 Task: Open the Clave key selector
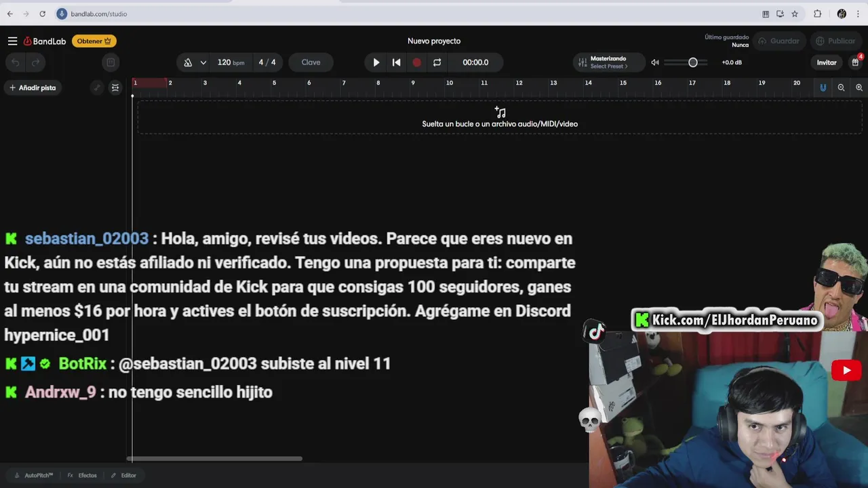(311, 62)
